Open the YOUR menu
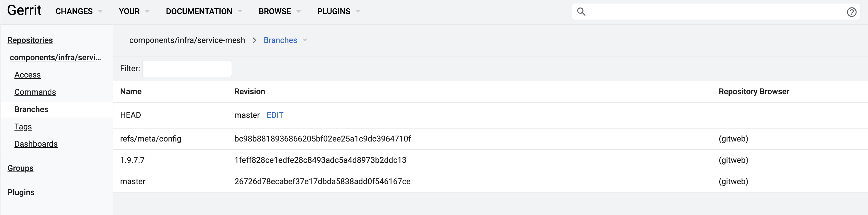Screen dimensions: 868x215 coord(134,12)
